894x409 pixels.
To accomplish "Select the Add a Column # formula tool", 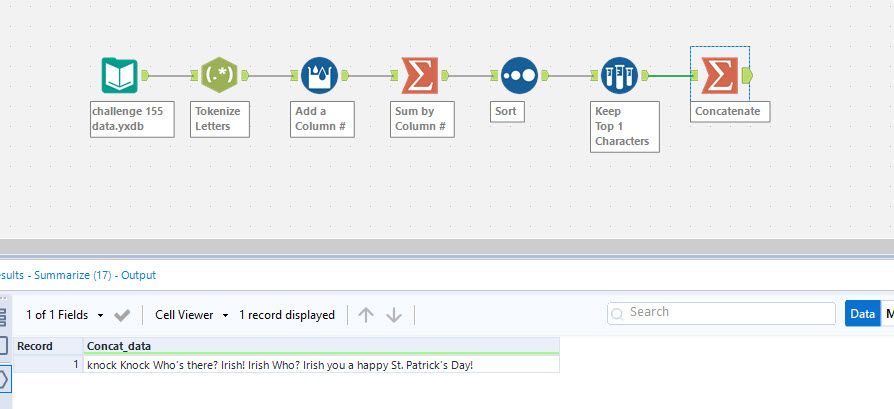I will click(x=319, y=75).
